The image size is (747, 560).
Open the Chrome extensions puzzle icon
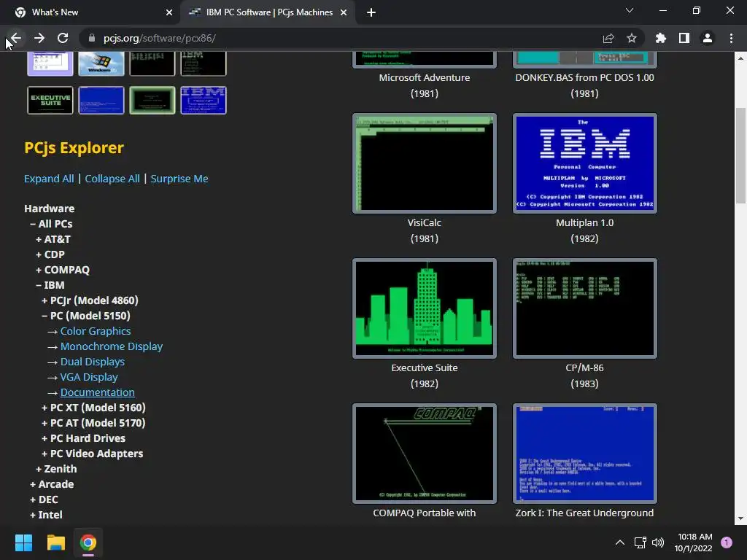click(x=660, y=38)
